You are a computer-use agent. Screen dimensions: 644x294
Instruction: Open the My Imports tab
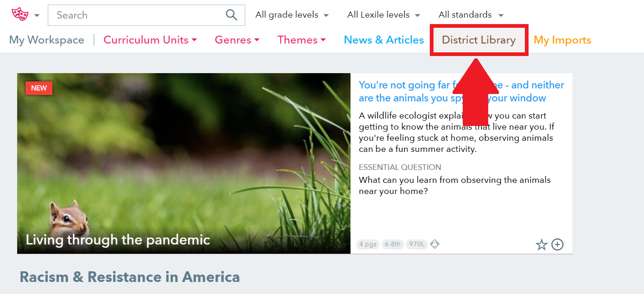(x=562, y=40)
